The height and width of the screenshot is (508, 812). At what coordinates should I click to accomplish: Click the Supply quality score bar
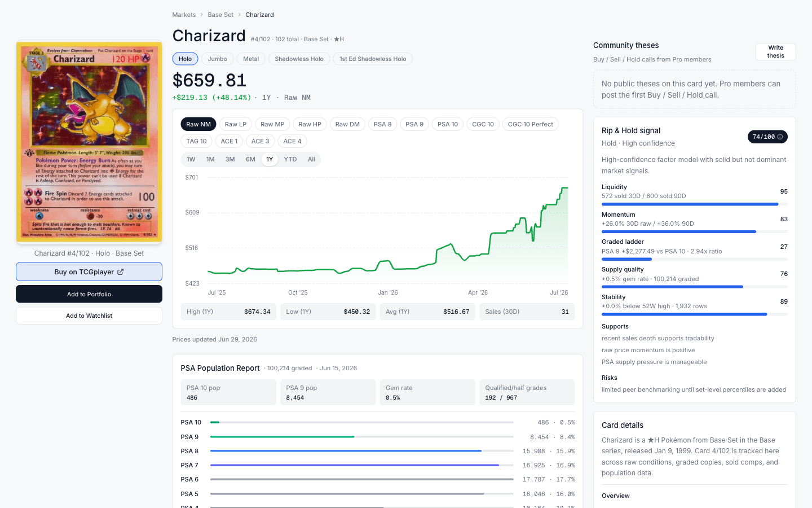pos(695,287)
